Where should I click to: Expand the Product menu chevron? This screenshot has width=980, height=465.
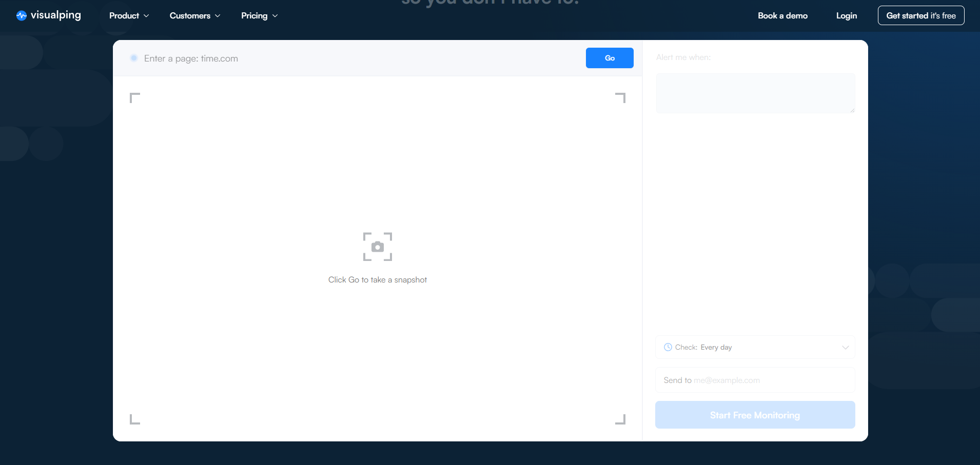(x=146, y=16)
